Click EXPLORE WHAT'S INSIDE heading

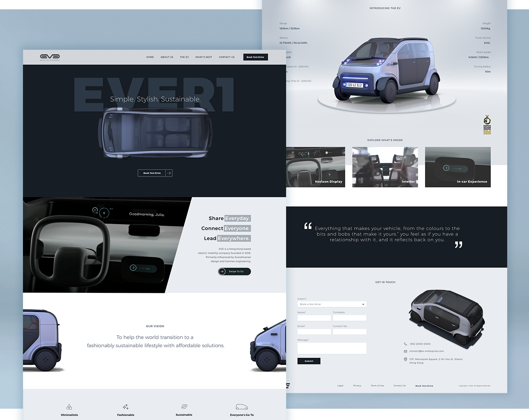coord(385,140)
